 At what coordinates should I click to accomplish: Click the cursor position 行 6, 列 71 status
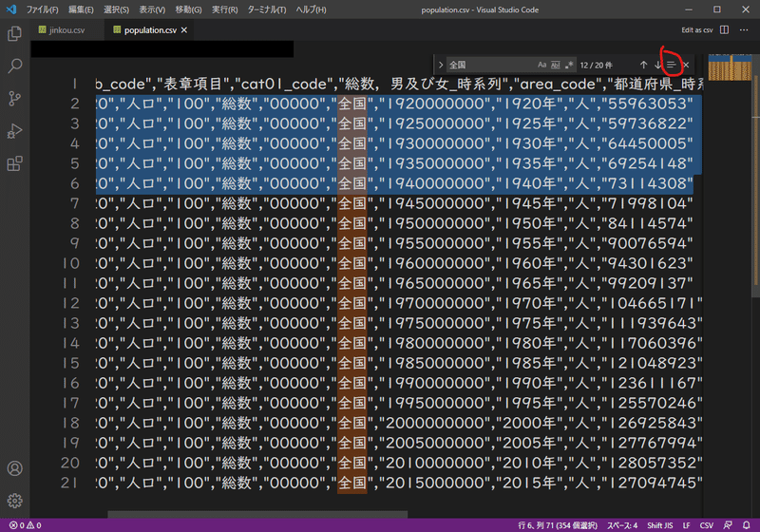pos(558,525)
